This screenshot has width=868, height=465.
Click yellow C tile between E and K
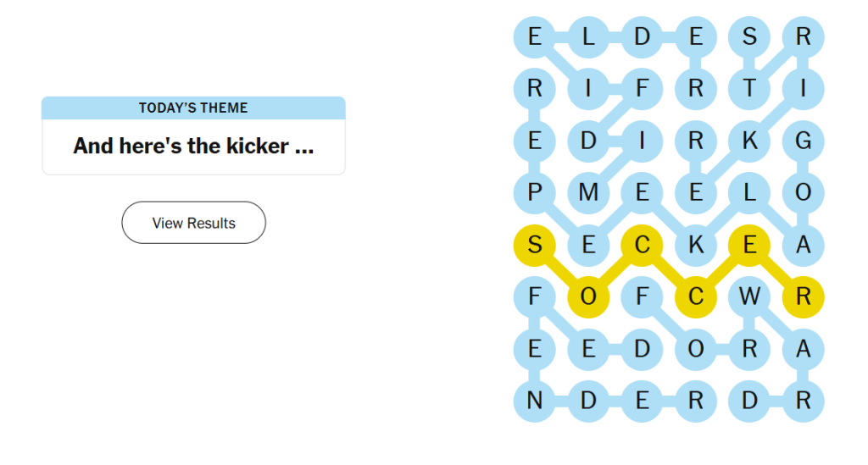643,245
